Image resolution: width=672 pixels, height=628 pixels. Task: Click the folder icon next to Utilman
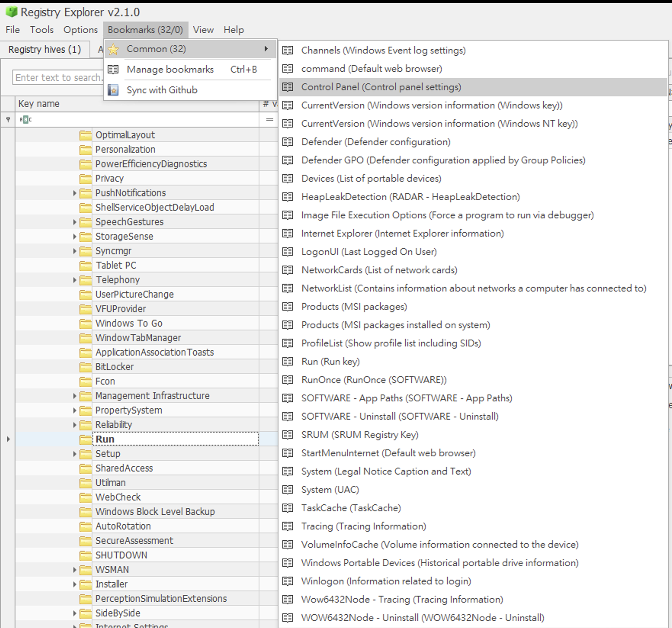point(85,483)
